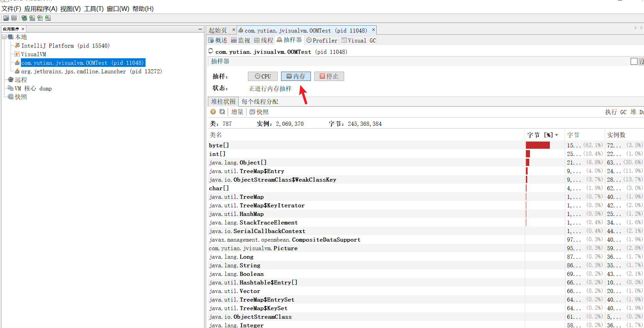
Task: Close the 起始页 tab
Action: click(x=234, y=30)
